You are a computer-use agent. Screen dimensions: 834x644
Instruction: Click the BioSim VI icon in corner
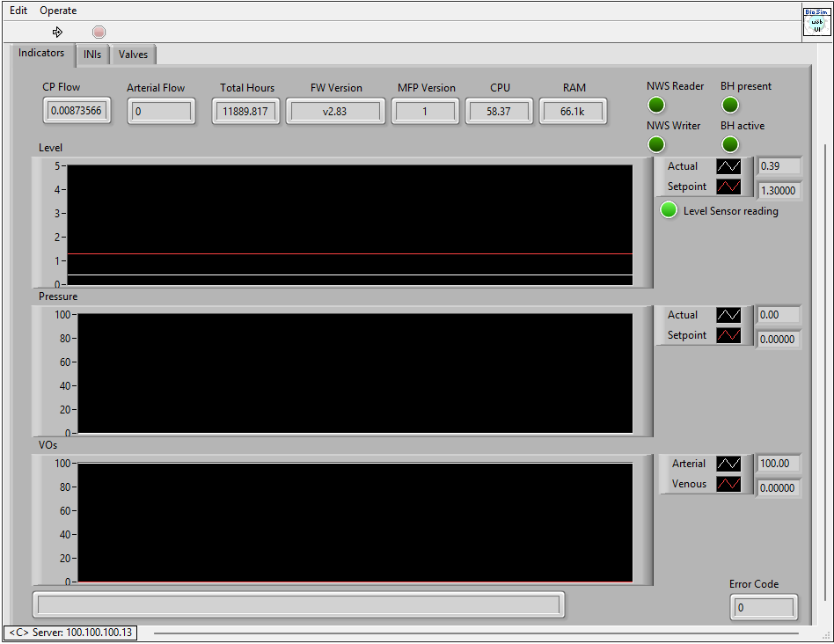816,22
